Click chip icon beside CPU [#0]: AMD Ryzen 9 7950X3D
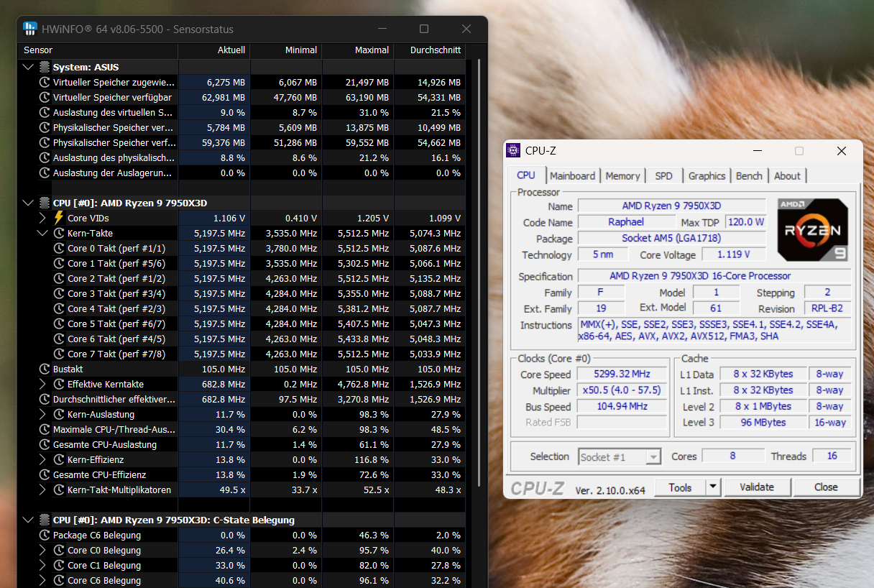Image resolution: width=874 pixels, height=588 pixels. (45, 203)
